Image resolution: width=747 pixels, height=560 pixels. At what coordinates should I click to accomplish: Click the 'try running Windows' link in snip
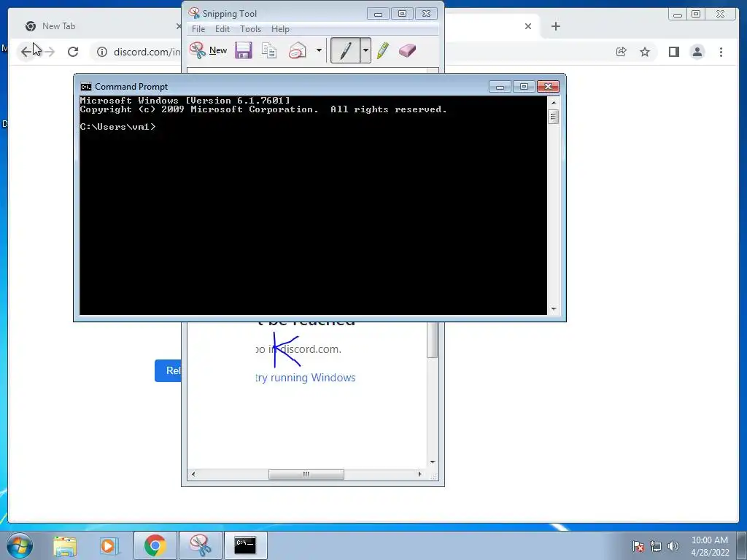306,378
